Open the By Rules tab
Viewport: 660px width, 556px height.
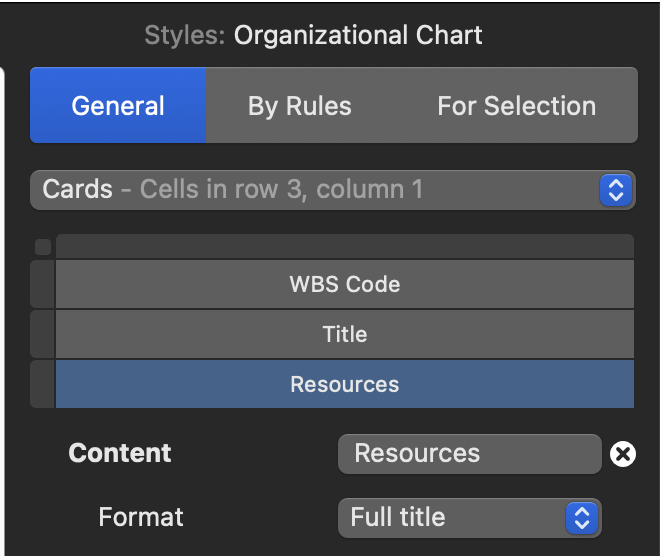tap(300, 105)
